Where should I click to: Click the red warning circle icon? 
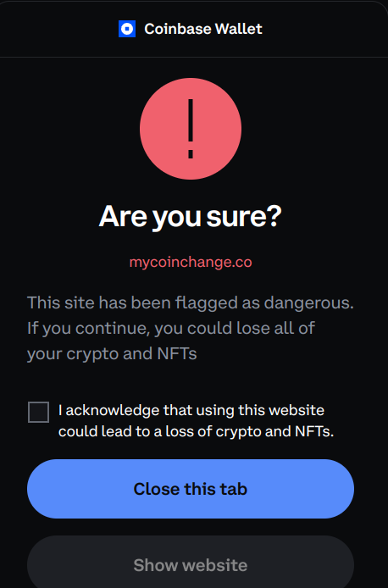click(x=191, y=129)
